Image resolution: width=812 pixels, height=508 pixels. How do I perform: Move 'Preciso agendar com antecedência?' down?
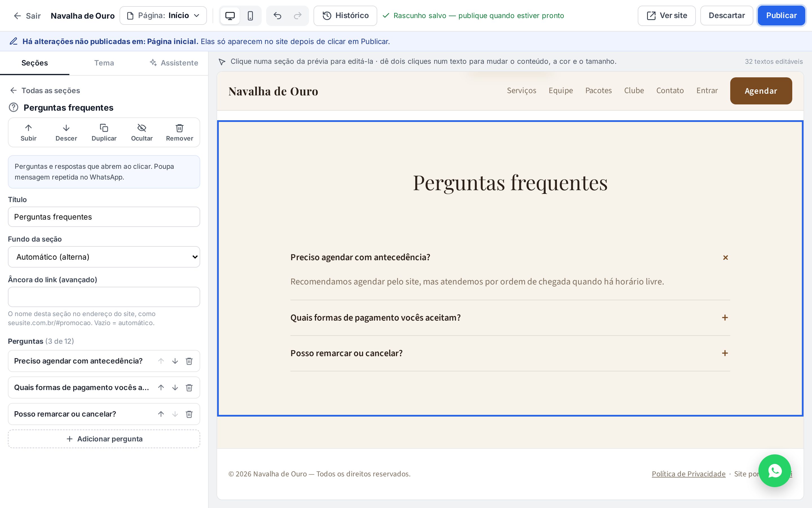pos(175,361)
